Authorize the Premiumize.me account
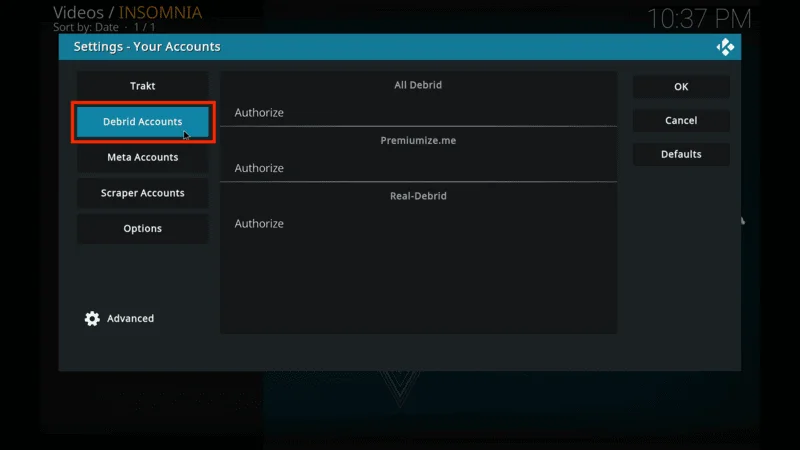 pyautogui.click(x=418, y=168)
